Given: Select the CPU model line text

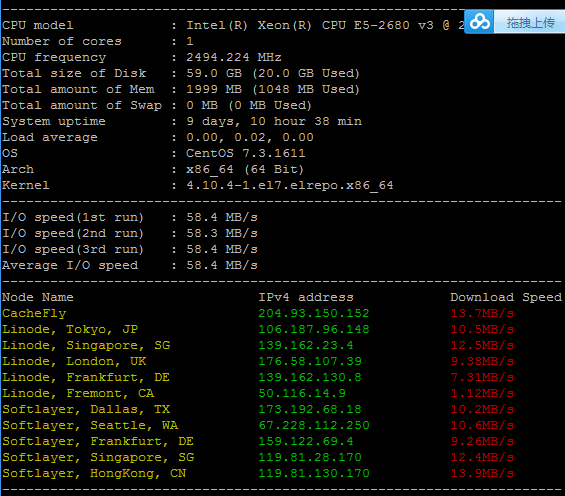Looking at the screenshot, I should click(233, 25).
